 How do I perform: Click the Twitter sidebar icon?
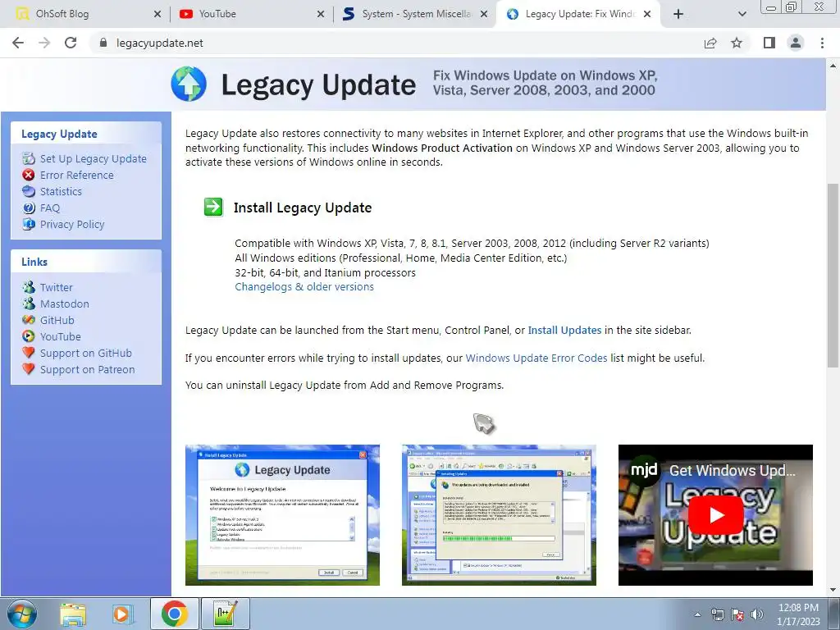tap(29, 287)
